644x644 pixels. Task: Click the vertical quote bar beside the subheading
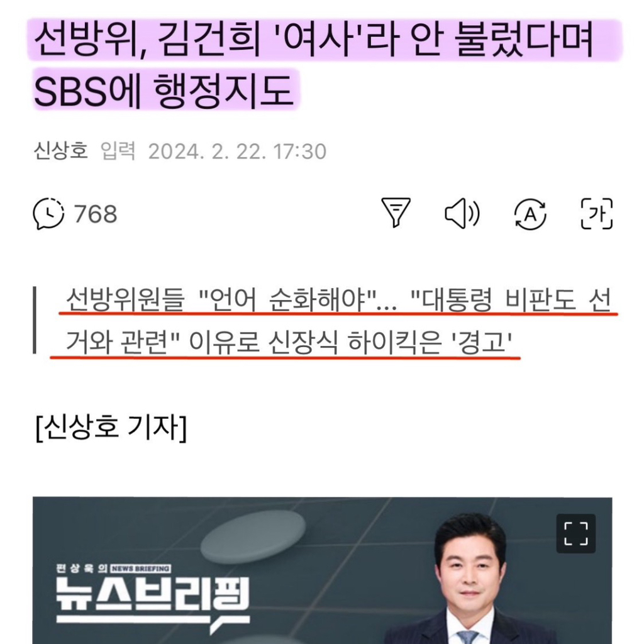(35, 320)
